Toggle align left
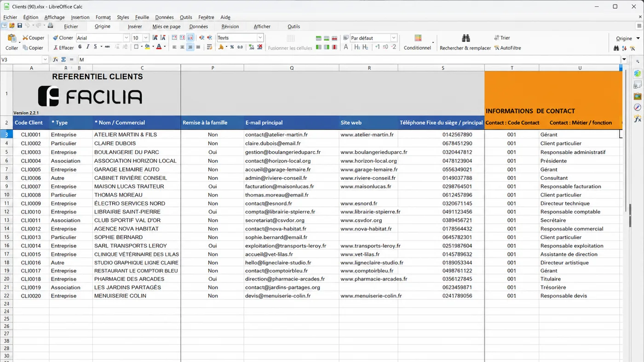This screenshot has height=362, width=644. tap(174, 47)
